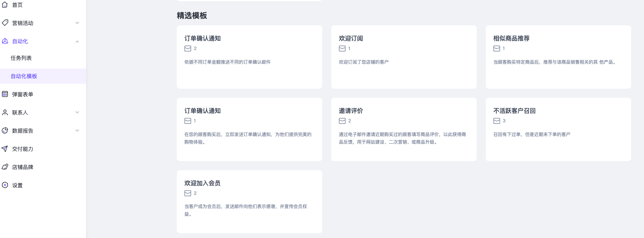Click the pie chart icon for 数据报告
Viewport: 644px width, 238px height.
[5, 130]
